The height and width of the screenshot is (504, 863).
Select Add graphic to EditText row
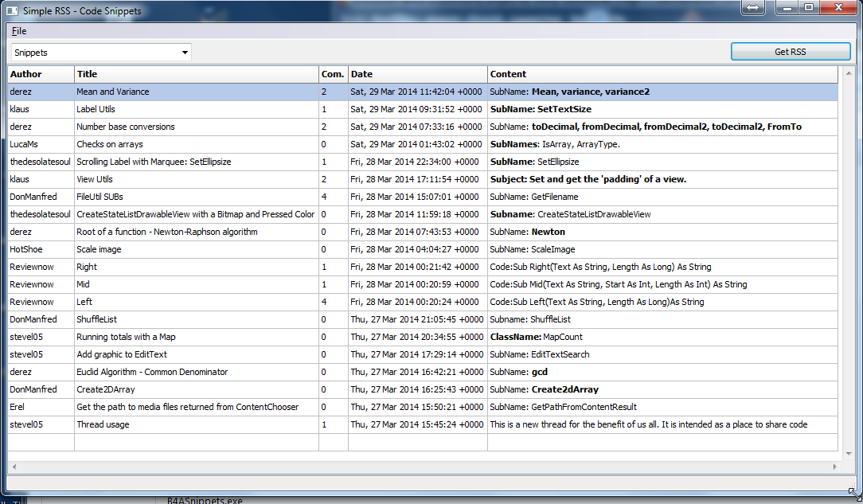pos(423,354)
